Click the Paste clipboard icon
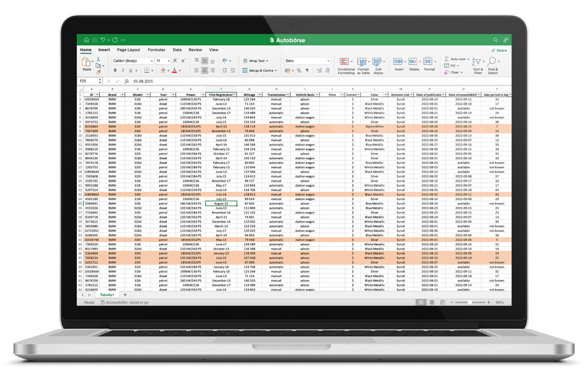588x382 pixels. click(x=86, y=63)
